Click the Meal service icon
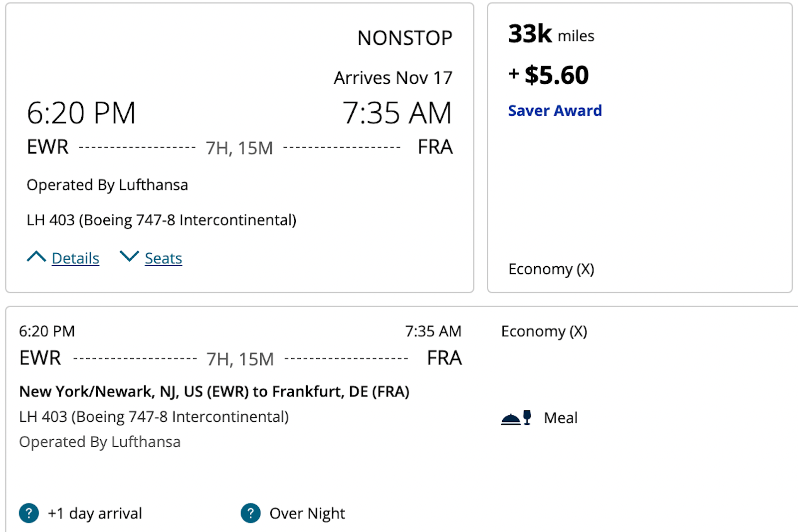Image resolution: width=798 pixels, height=532 pixels. (x=516, y=418)
